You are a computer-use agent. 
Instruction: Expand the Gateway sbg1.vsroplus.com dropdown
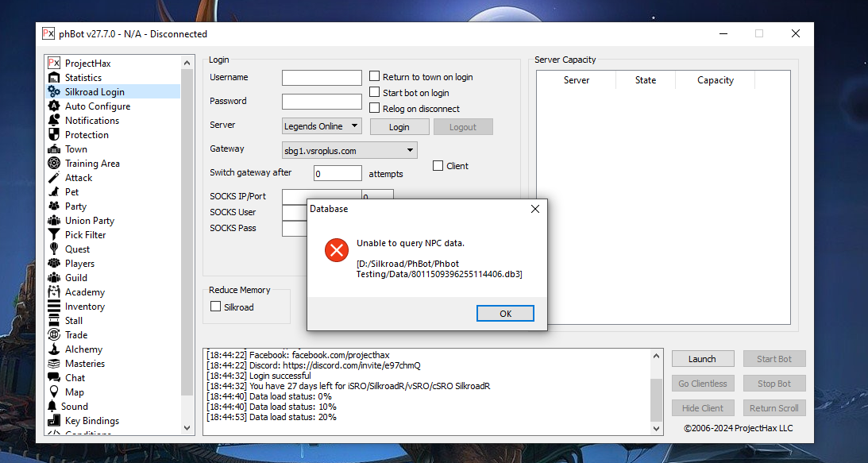tap(349, 150)
